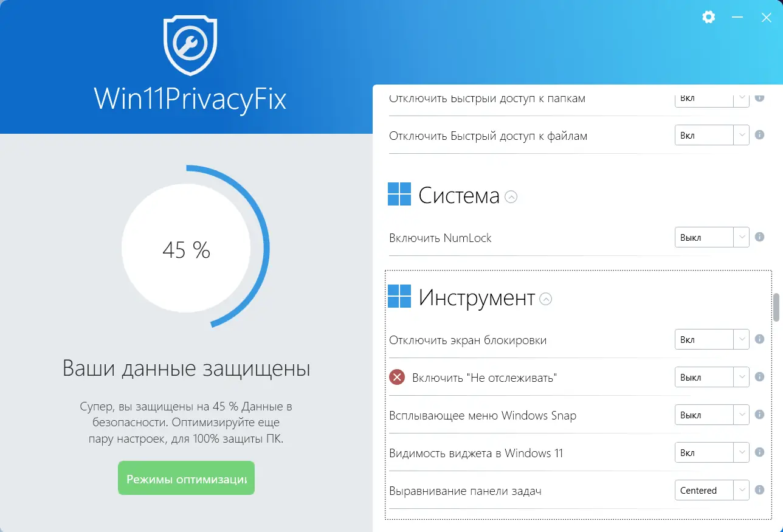Show info for Включить NumLock
The height and width of the screenshot is (532, 783).
pyautogui.click(x=759, y=237)
